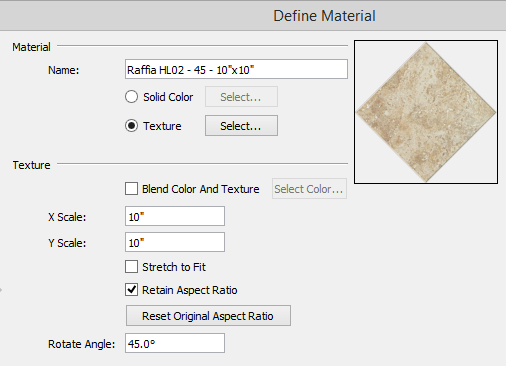Check the Stretch to Fit option
The height and width of the screenshot is (366, 506).
131,267
